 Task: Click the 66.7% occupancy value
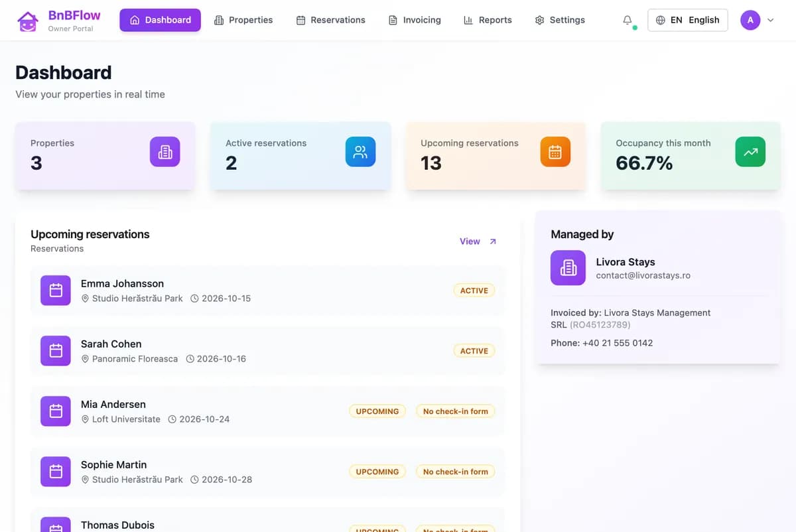[644, 163]
